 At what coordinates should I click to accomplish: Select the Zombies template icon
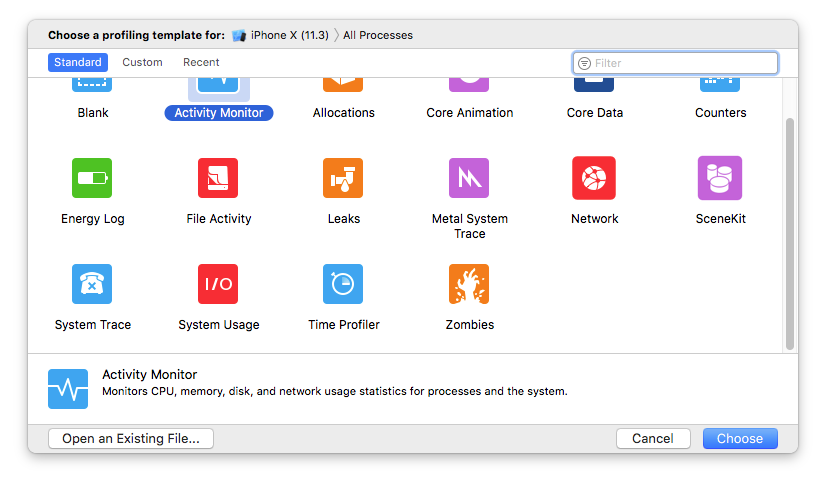pyautogui.click(x=469, y=284)
